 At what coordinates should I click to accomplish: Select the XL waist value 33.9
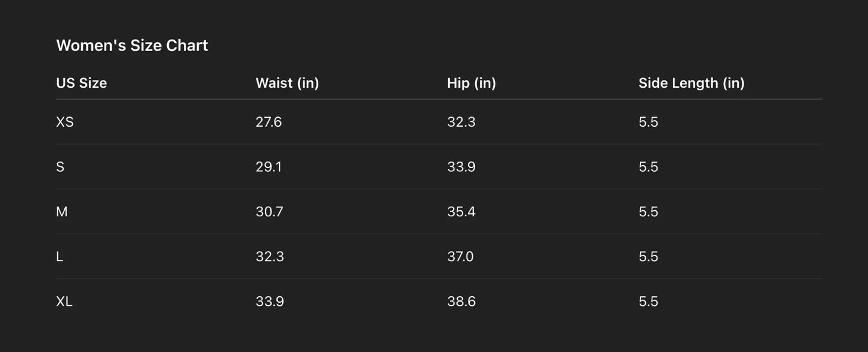click(270, 302)
